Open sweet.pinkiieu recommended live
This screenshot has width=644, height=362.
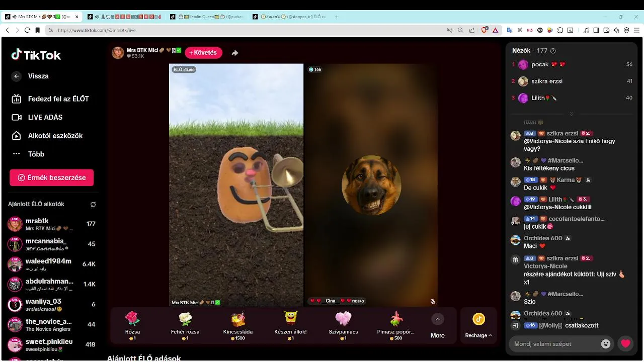[51, 345]
